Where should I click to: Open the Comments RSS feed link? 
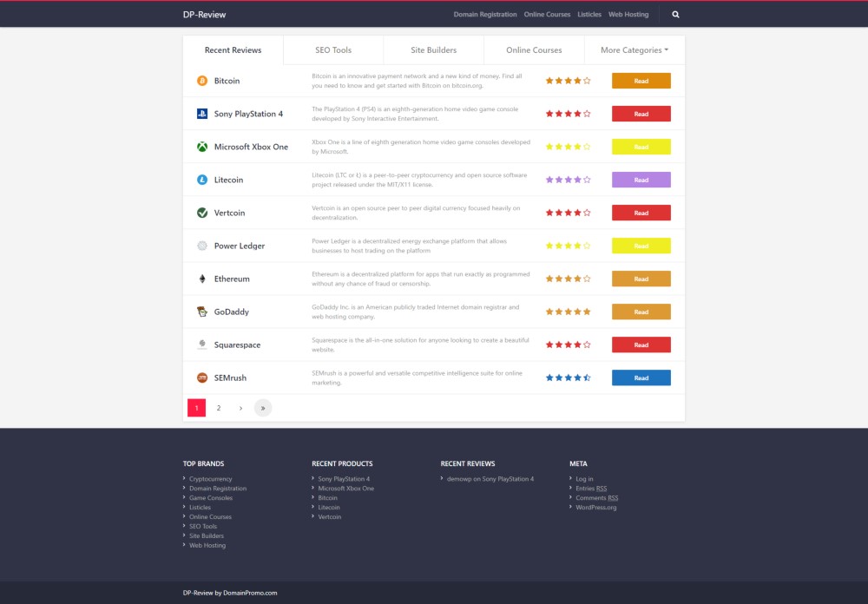pos(597,498)
